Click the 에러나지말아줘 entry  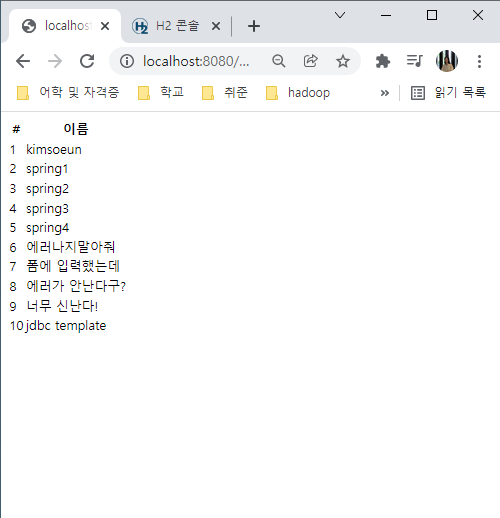tap(71, 247)
